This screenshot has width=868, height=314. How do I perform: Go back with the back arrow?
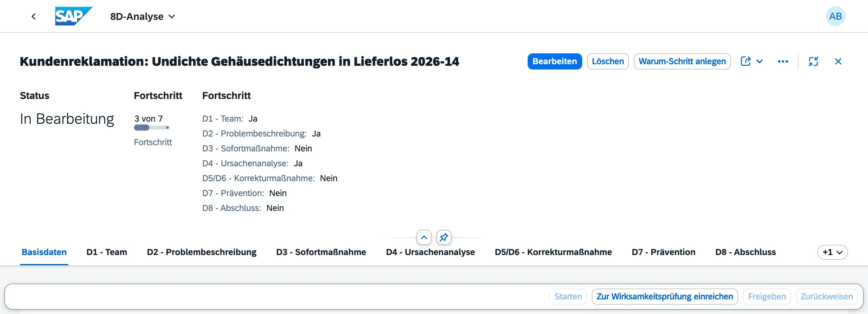pyautogui.click(x=33, y=16)
